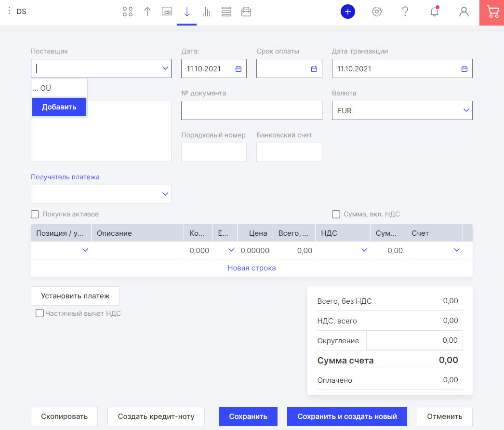
Task: Focus the Порядковый номер field
Action: (214, 152)
